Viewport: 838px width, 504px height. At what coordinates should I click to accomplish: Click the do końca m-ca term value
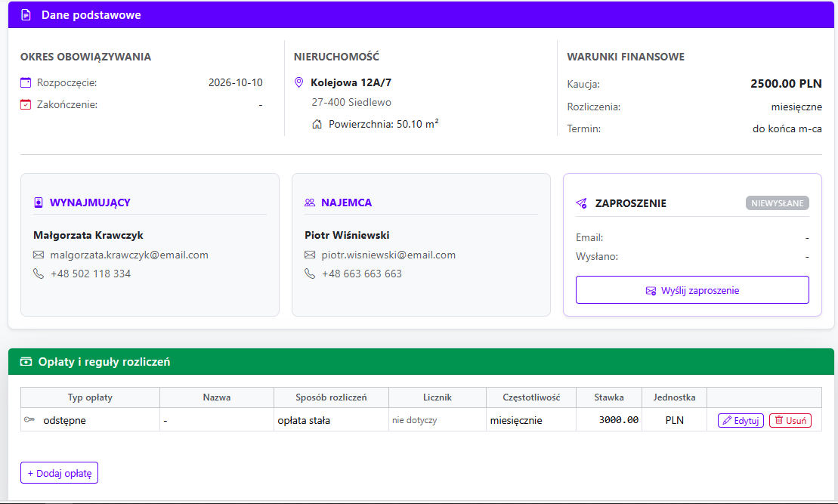coord(787,128)
